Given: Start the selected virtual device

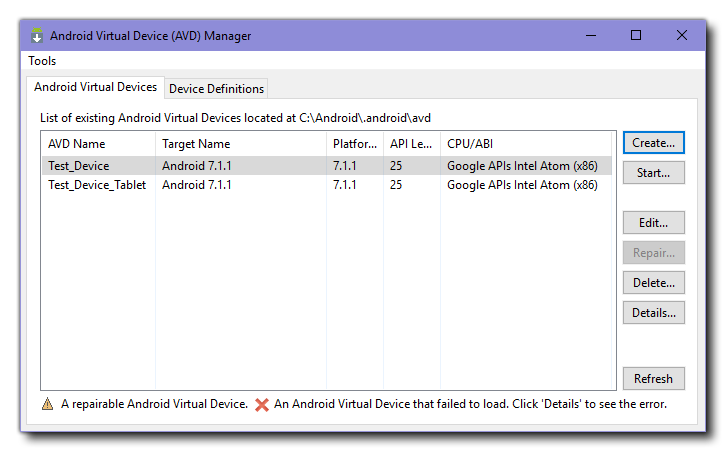Looking at the screenshot, I should tap(653, 173).
